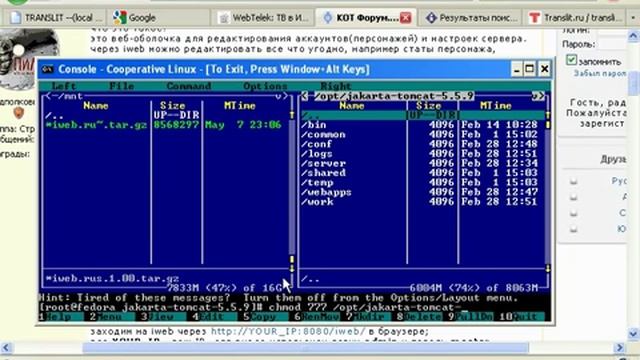Click the browser scroll-right arrow
This screenshot has height=360, width=640.
tap(620, 348)
